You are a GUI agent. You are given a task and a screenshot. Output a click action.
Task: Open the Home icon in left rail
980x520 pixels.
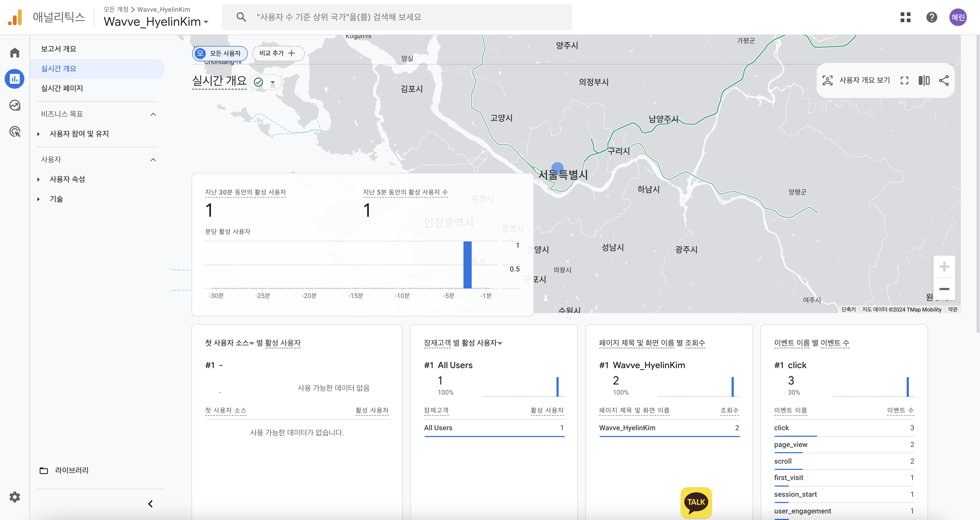(15, 53)
